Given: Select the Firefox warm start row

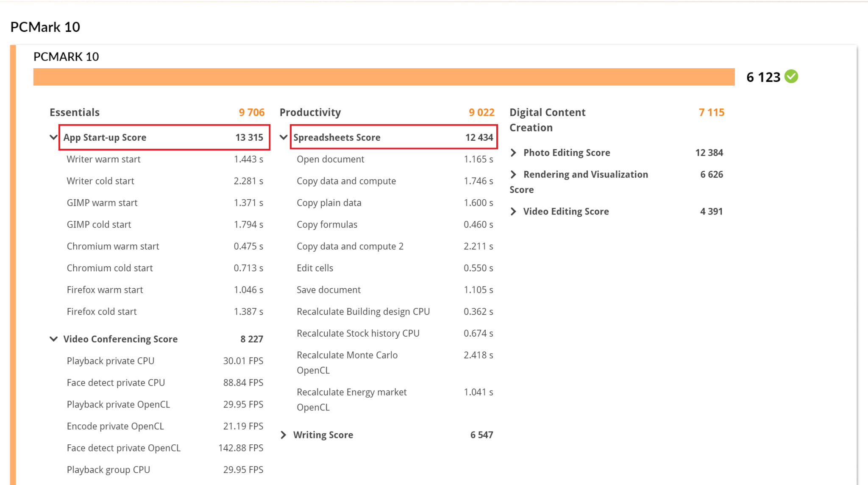Looking at the screenshot, I should point(165,290).
